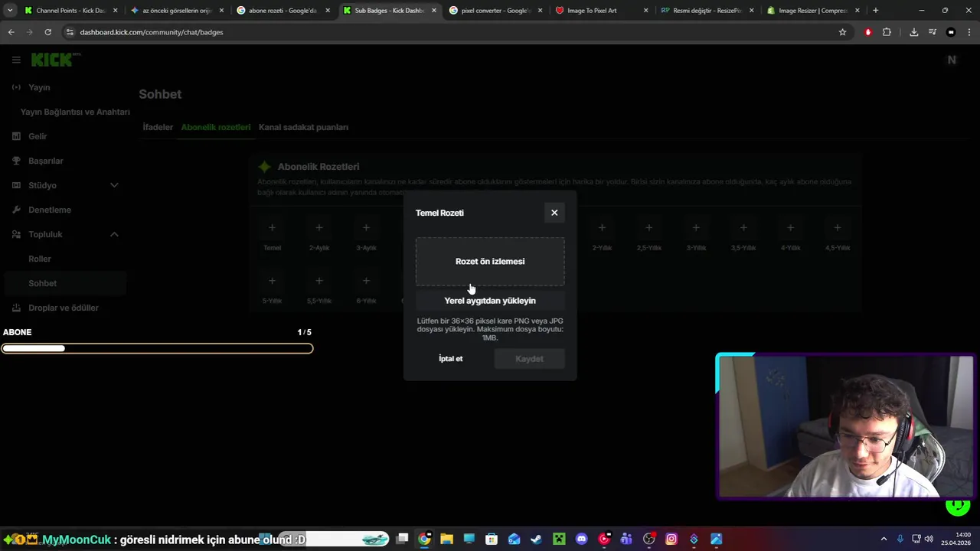Image resolution: width=980 pixels, height=551 pixels.
Task: Open the hamburger sidebar menu
Action: tap(16, 60)
